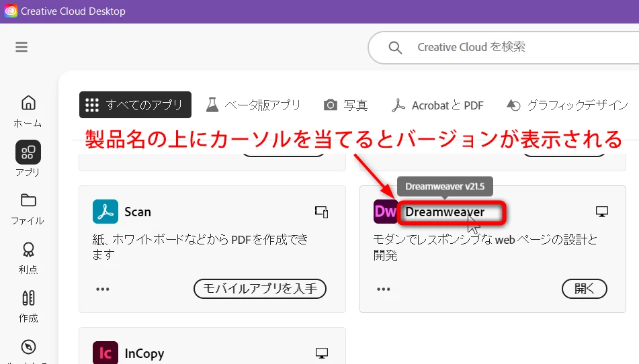Switch to ベータ版アプリ tab
This screenshot has width=639, height=364.
click(253, 105)
